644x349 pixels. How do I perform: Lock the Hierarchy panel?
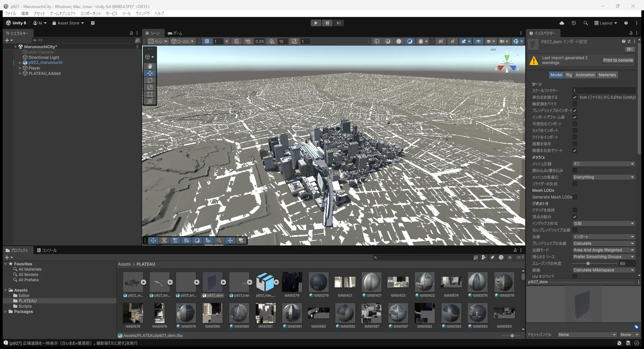[x=131, y=33]
